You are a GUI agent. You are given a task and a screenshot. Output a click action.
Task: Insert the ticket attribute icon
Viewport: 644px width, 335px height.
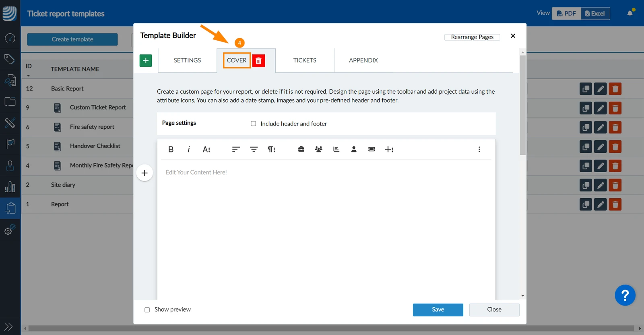372,149
